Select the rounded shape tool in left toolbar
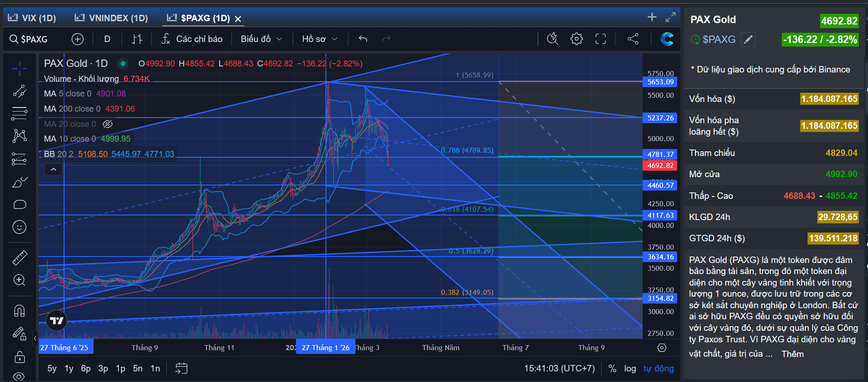The height and width of the screenshot is (382, 868). tap(19, 204)
